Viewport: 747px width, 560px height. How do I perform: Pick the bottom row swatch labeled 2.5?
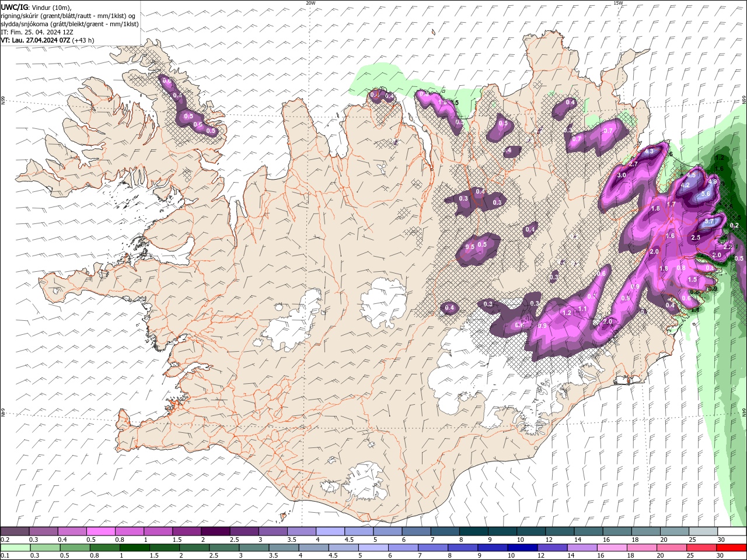click(x=224, y=548)
